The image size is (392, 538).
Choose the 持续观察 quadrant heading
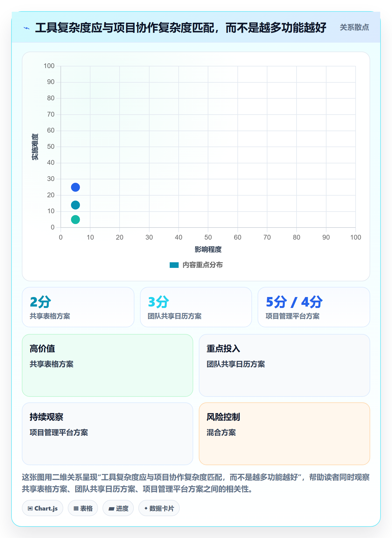46,417
